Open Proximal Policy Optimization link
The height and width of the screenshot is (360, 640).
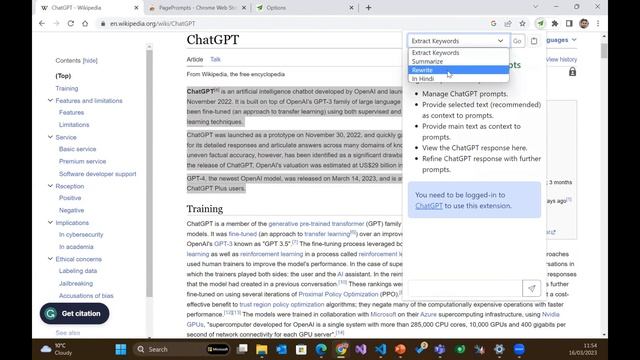coord(338,294)
